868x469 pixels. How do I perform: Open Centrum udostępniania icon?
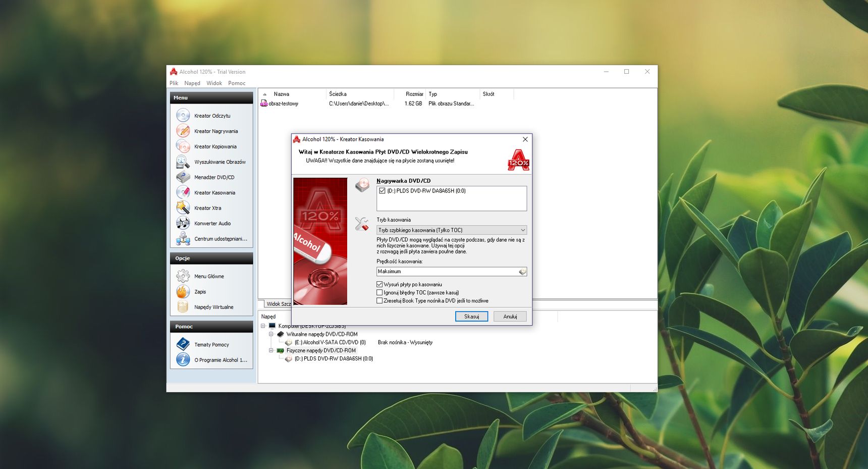(x=183, y=239)
